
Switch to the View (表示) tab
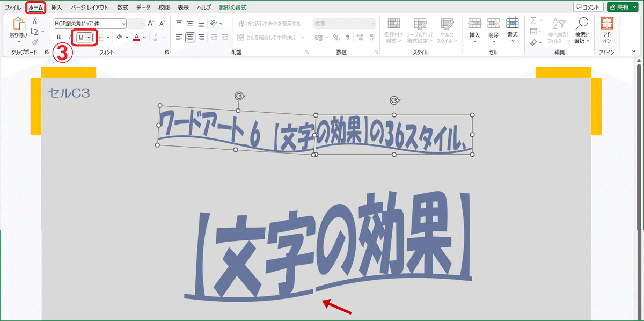[x=183, y=8]
